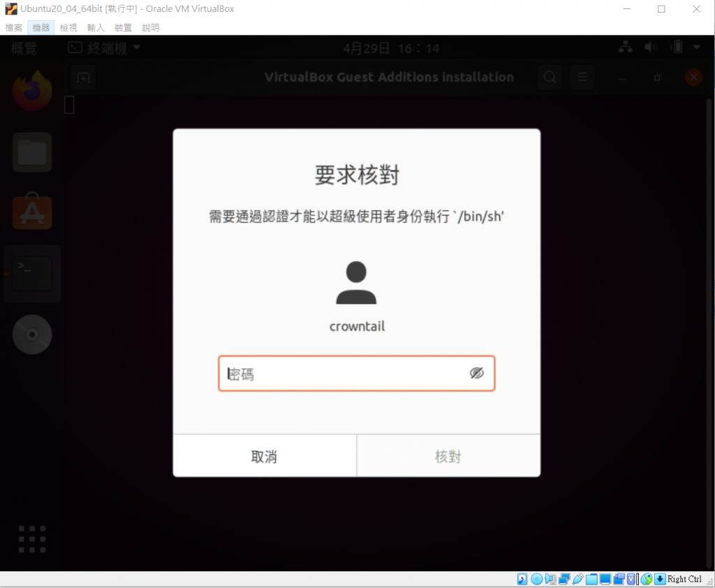Screen dimensions: 715x588
Task: Click the date and time 4月29日 clock
Action: [x=391, y=48]
